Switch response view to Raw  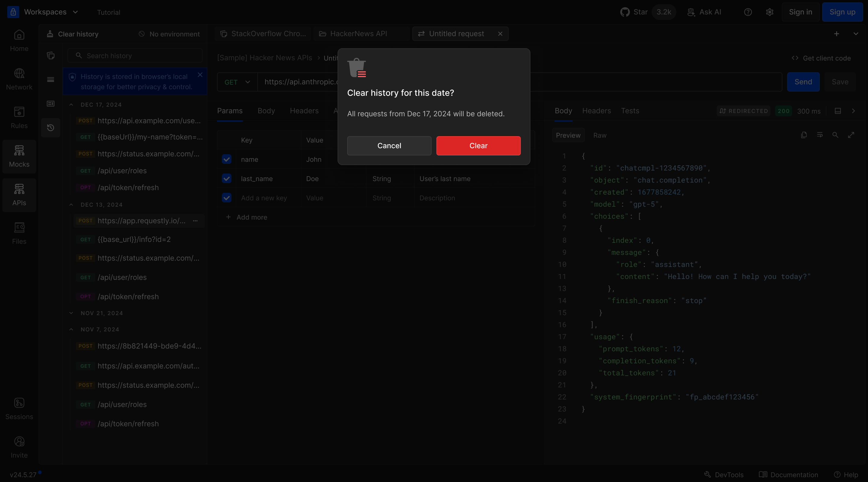click(600, 135)
